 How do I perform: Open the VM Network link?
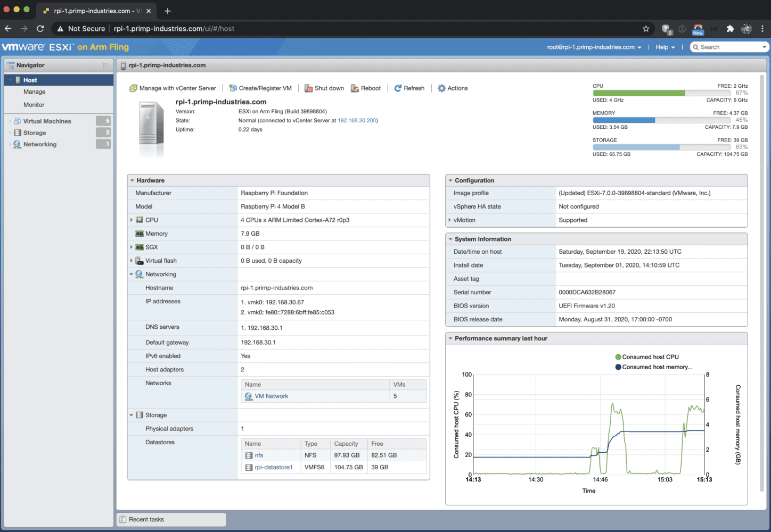(x=272, y=396)
